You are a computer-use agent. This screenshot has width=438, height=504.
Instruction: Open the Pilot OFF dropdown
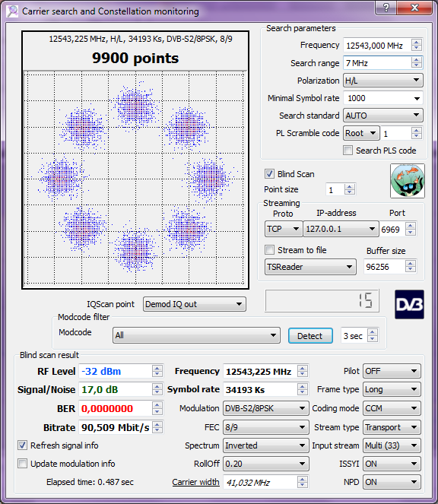[x=392, y=371]
